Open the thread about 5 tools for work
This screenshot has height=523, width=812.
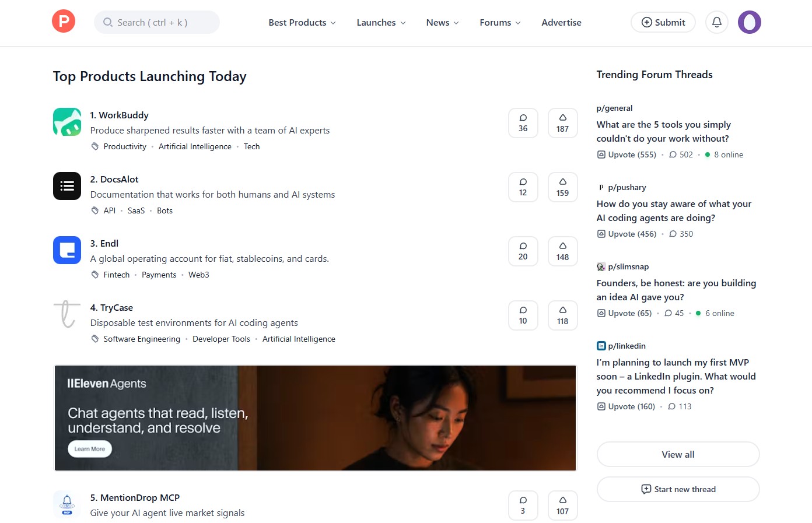tap(663, 131)
